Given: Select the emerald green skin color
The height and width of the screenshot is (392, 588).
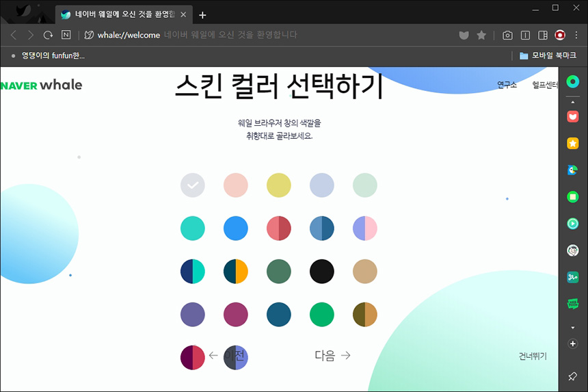Looking at the screenshot, I should (x=322, y=315).
